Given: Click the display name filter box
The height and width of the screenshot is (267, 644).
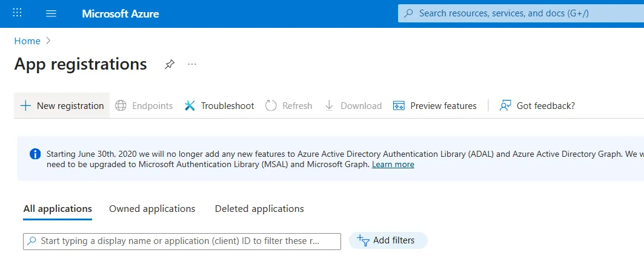Looking at the screenshot, I should 182,241.
